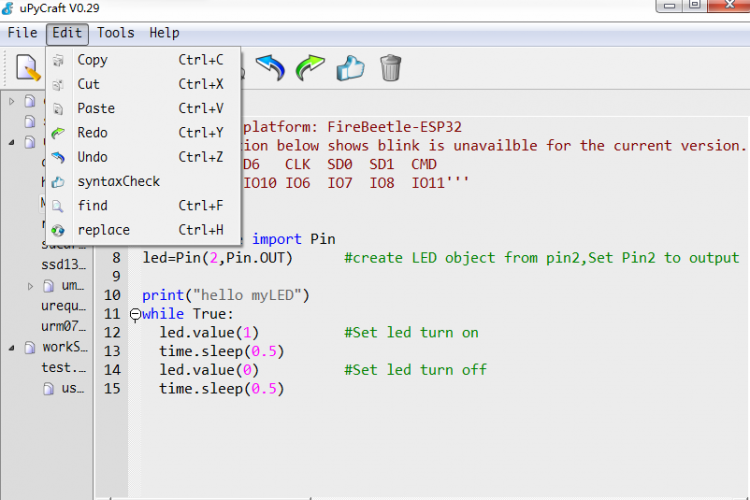This screenshot has width=750, height=500.
Task: Click the magnifier icon beside find
Action: 58,206
